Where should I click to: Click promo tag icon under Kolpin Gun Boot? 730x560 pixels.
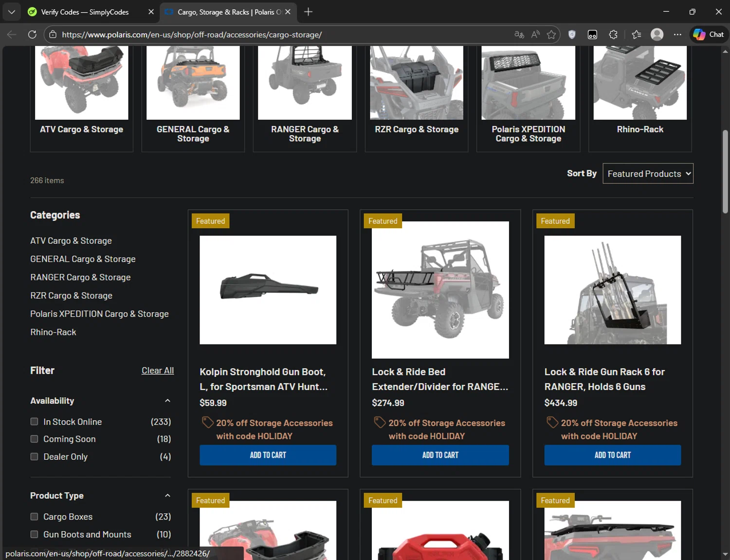click(208, 422)
